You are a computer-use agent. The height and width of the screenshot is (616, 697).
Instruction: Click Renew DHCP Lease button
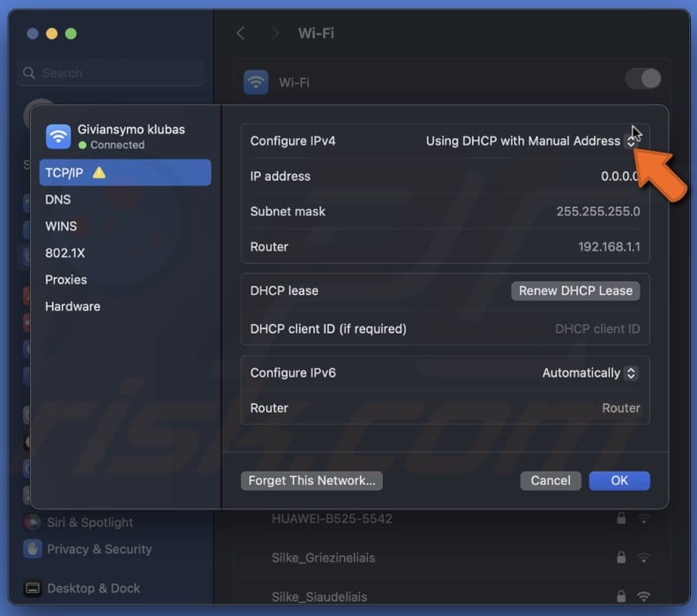pos(575,291)
